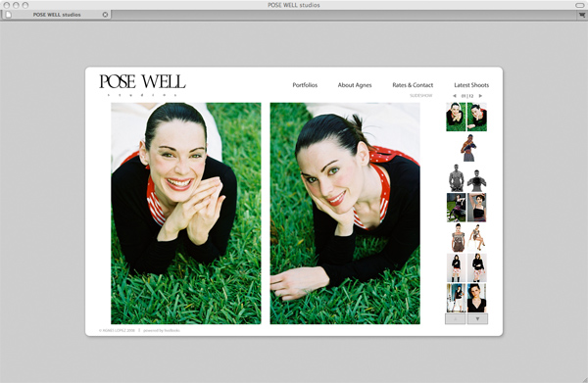Viewport: 588px width, 383px height.
Task: Click the cart icon at the tab bar end
Action: pyautogui.click(x=581, y=15)
